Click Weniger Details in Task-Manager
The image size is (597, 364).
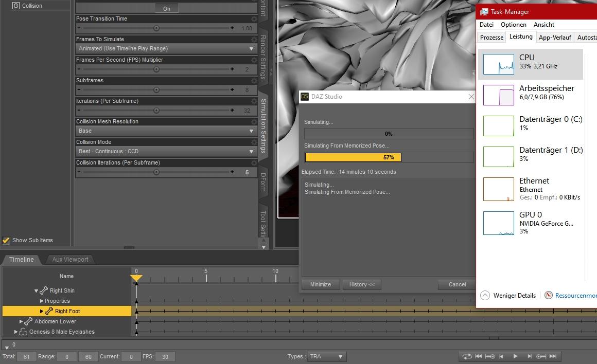(x=514, y=296)
